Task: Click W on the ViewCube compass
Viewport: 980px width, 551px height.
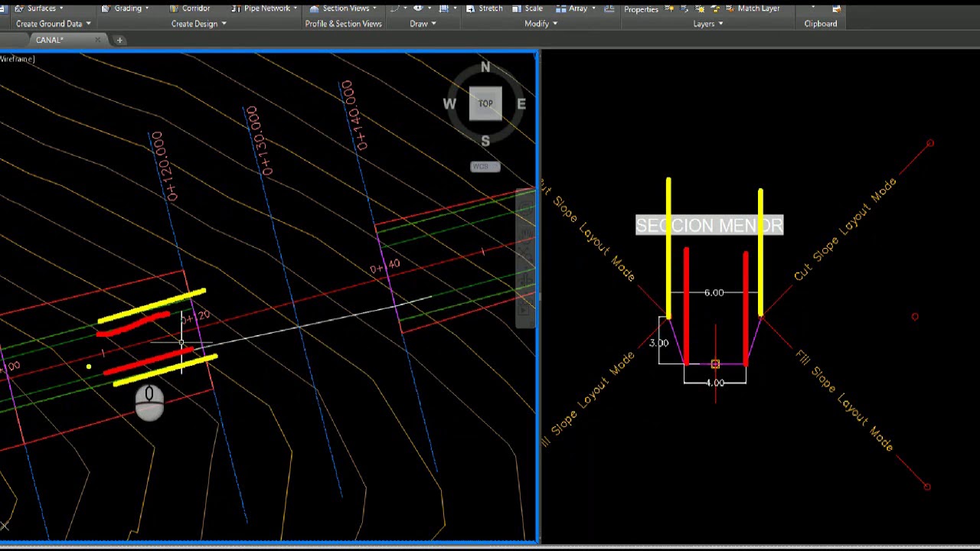Action: tap(449, 104)
